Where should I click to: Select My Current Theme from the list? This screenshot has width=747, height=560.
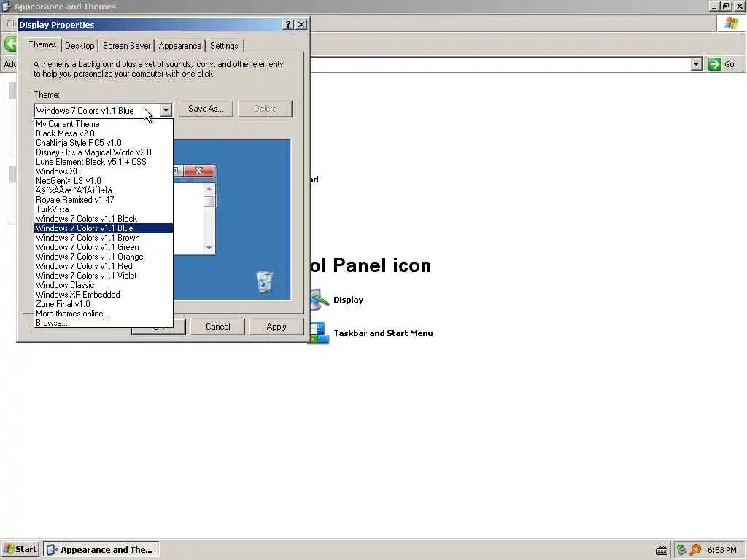pyautogui.click(x=104, y=124)
